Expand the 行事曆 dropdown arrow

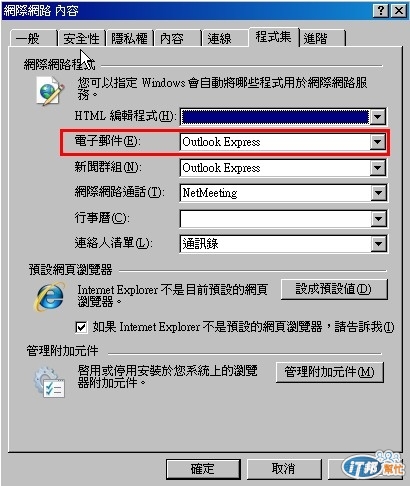coord(378,219)
